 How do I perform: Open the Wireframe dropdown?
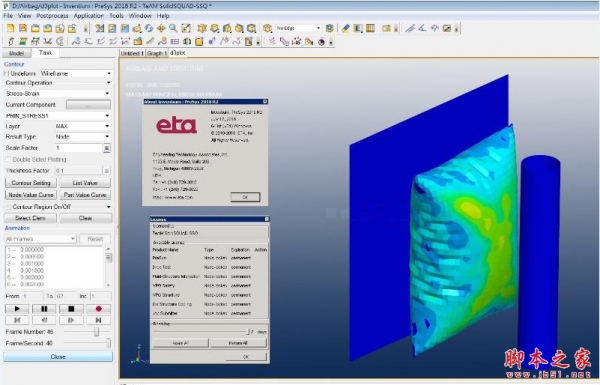(75, 73)
